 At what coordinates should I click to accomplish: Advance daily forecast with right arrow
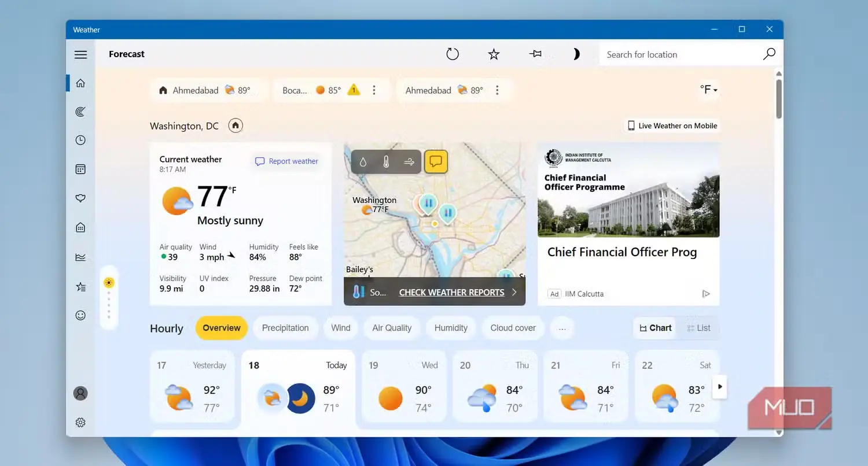click(720, 386)
